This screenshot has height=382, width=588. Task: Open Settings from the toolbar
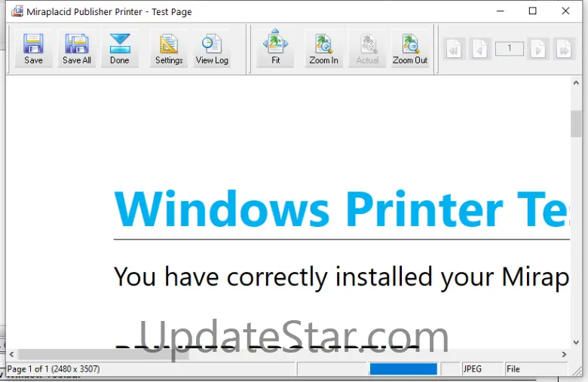[169, 49]
